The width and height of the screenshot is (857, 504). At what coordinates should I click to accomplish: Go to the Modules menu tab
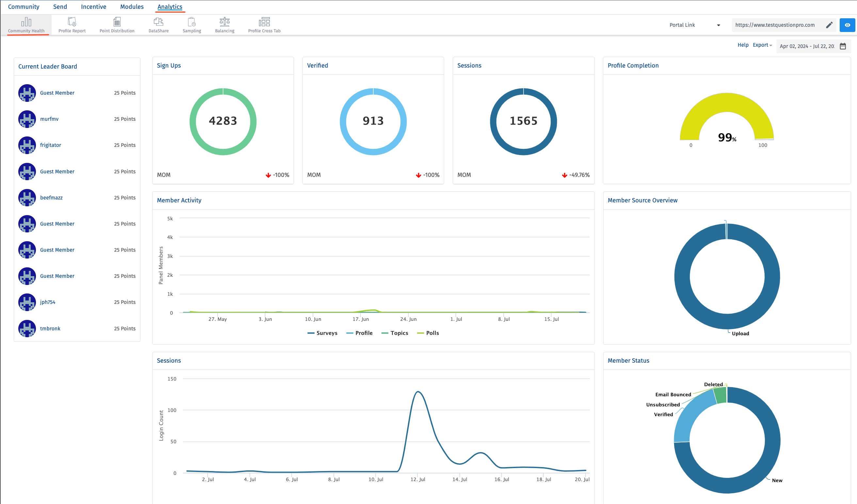[x=132, y=7]
